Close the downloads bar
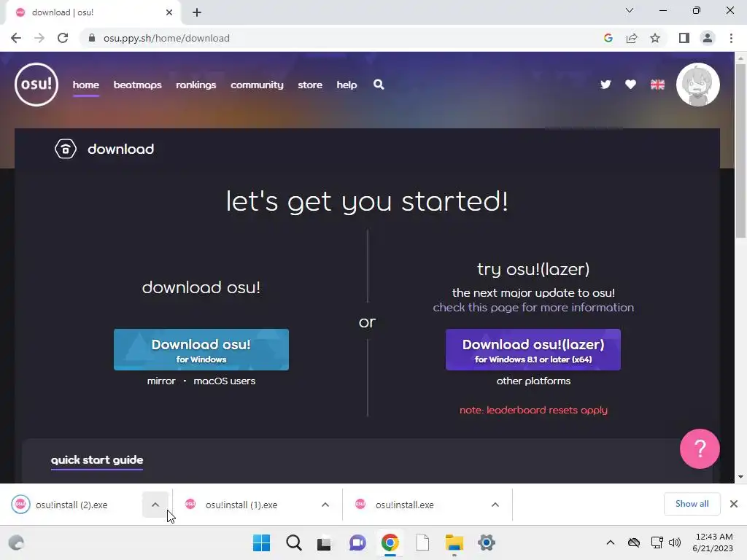The height and width of the screenshot is (560, 747). point(734,504)
